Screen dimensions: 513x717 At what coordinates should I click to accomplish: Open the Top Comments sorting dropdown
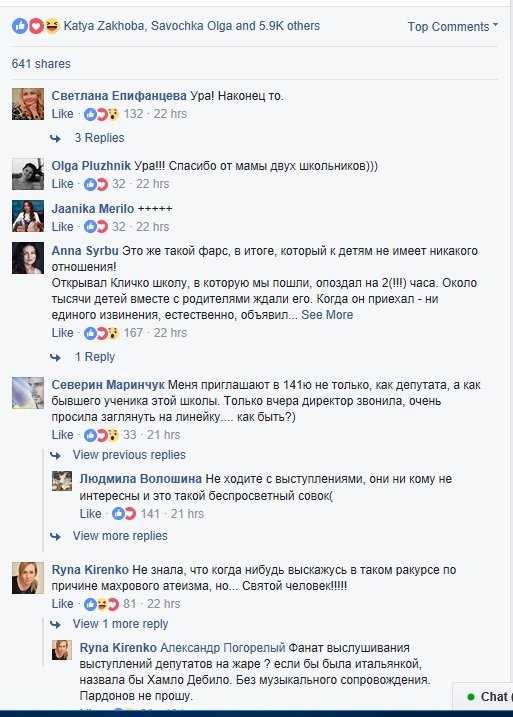(453, 27)
